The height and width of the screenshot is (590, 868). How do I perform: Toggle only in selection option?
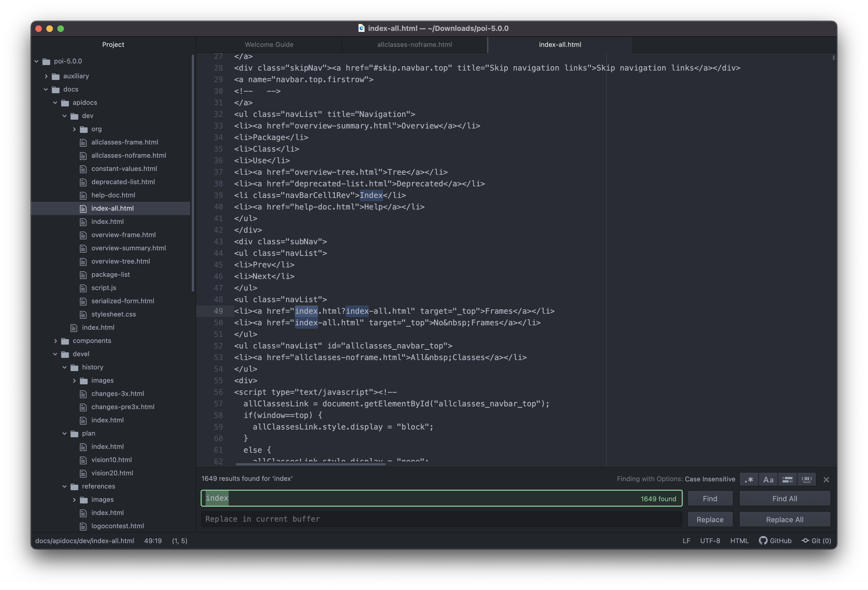(x=787, y=479)
